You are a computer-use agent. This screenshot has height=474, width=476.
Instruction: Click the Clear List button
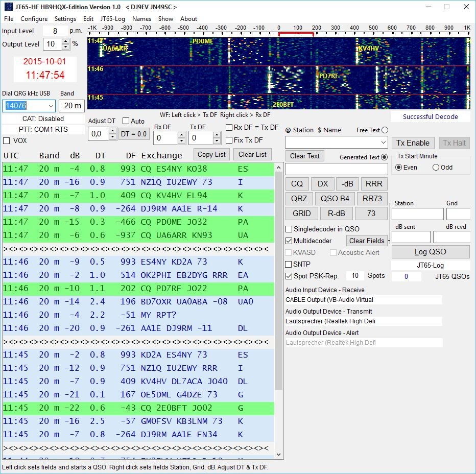252,155
